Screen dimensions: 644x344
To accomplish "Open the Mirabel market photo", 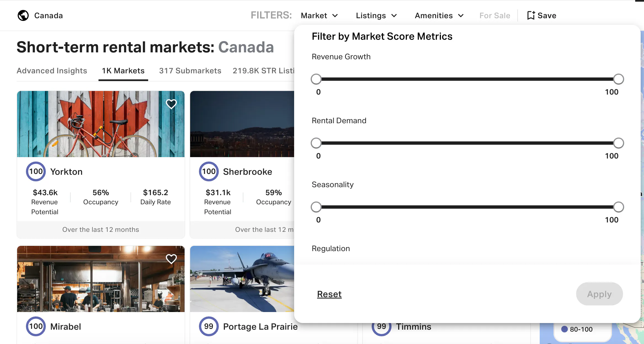I will 101,279.
